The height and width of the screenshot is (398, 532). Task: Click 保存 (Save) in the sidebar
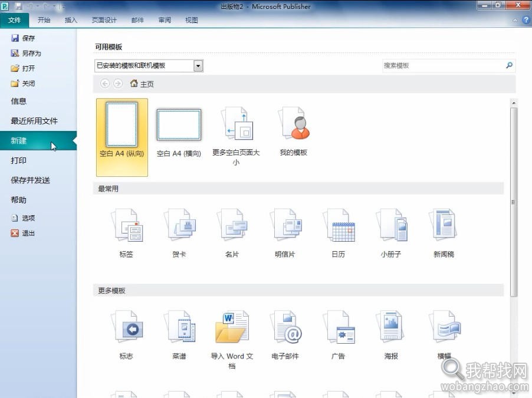tap(23, 38)
